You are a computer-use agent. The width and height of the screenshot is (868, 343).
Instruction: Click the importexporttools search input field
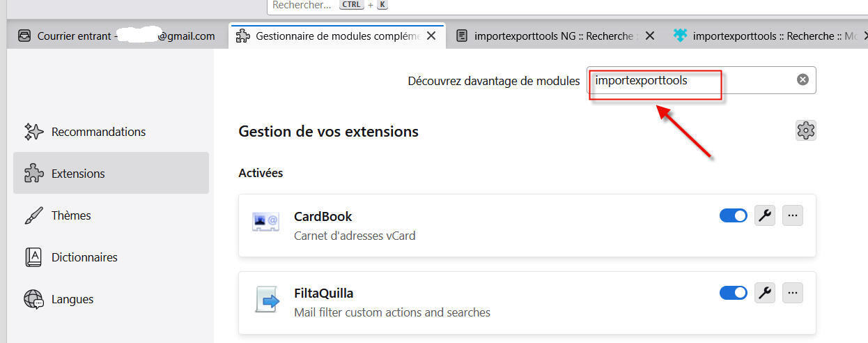[x=690, y=81]
